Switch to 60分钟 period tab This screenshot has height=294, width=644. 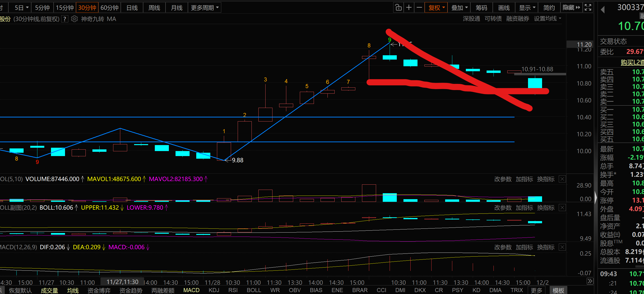(110, 8)
